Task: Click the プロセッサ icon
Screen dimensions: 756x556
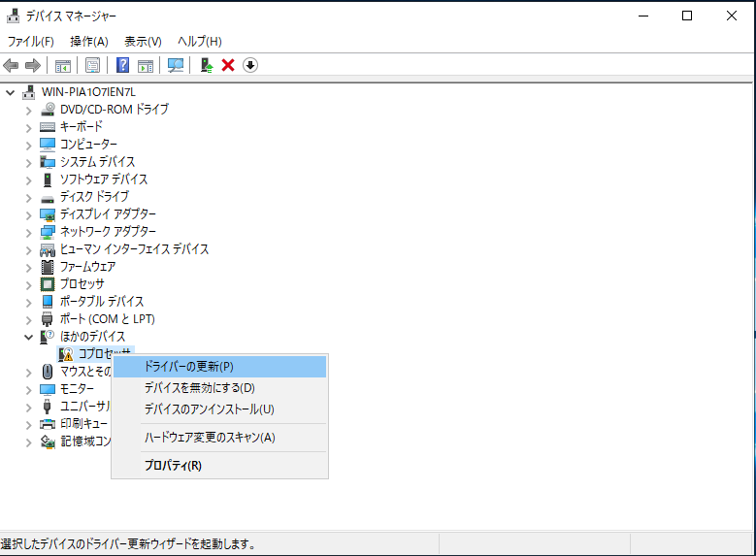Action: tap(48, 284)
